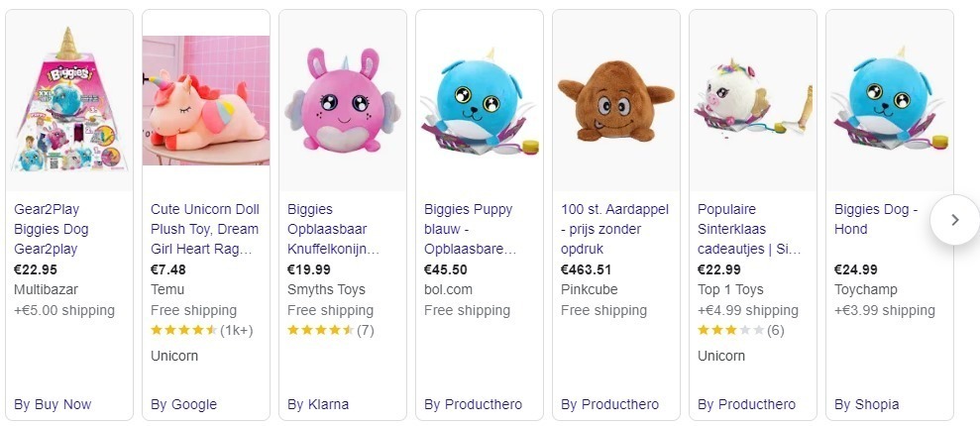Click the By Shopia label

866,404
